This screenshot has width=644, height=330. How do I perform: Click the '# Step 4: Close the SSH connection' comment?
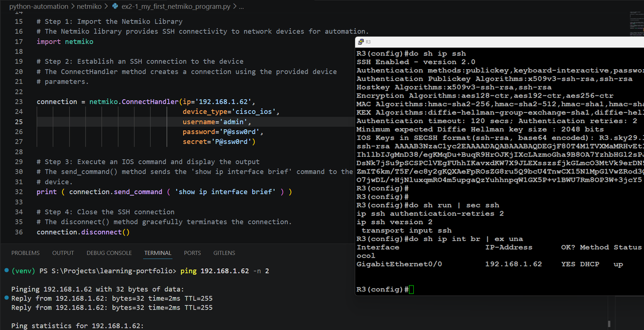tap(105, 212)
